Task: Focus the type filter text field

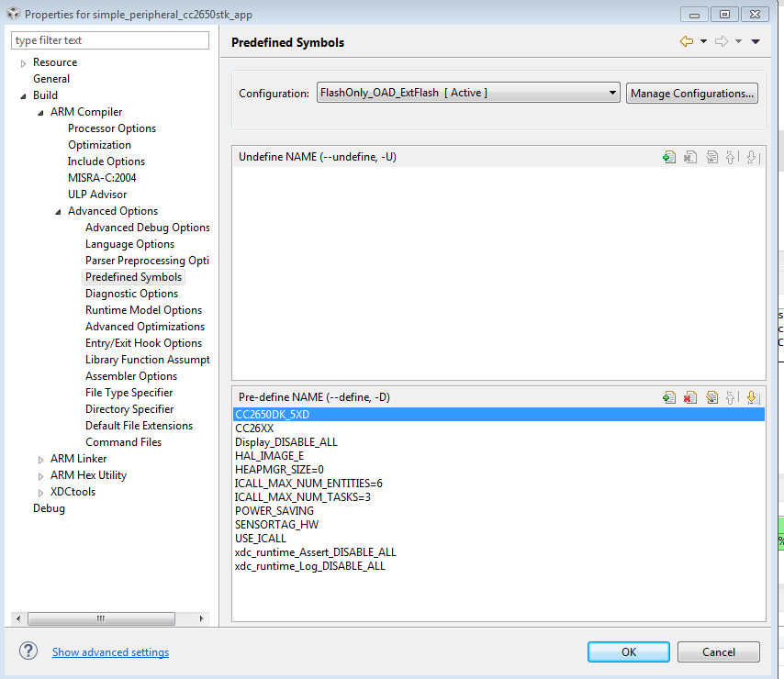Action: coord(110,40)
